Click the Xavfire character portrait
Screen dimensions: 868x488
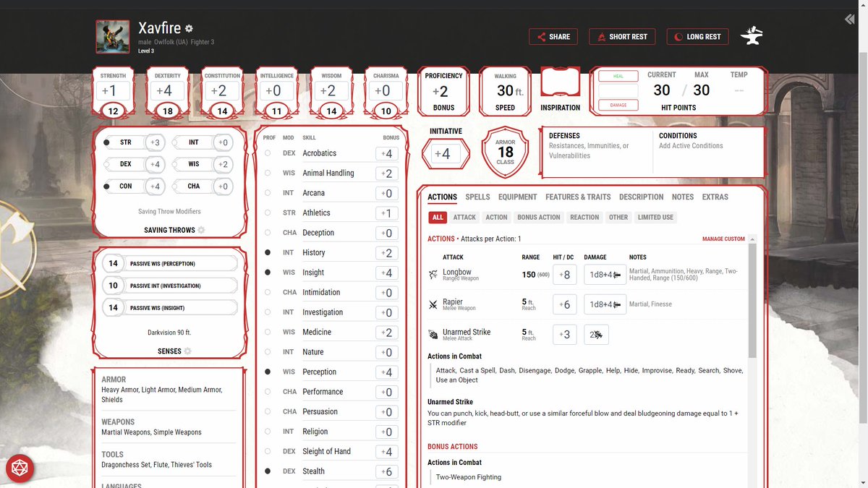tap(113, 37)
